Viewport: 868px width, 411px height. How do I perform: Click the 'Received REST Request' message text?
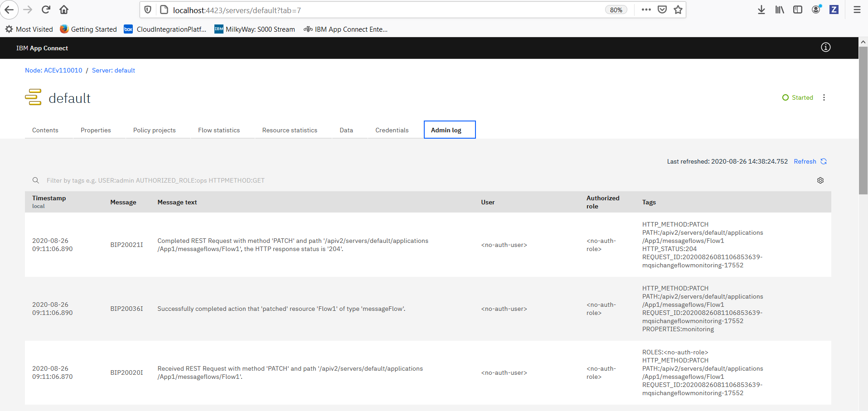(x=290, y=372)
